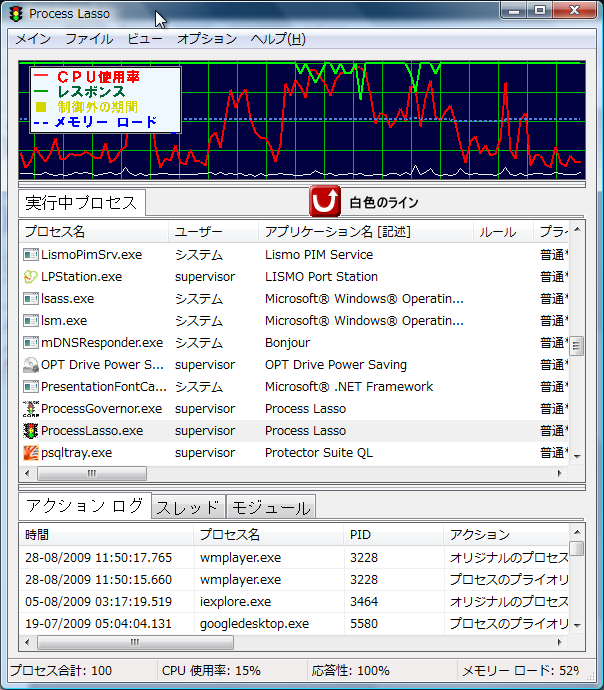Click the OPT Drive Power Saving icon

[31, 365]
